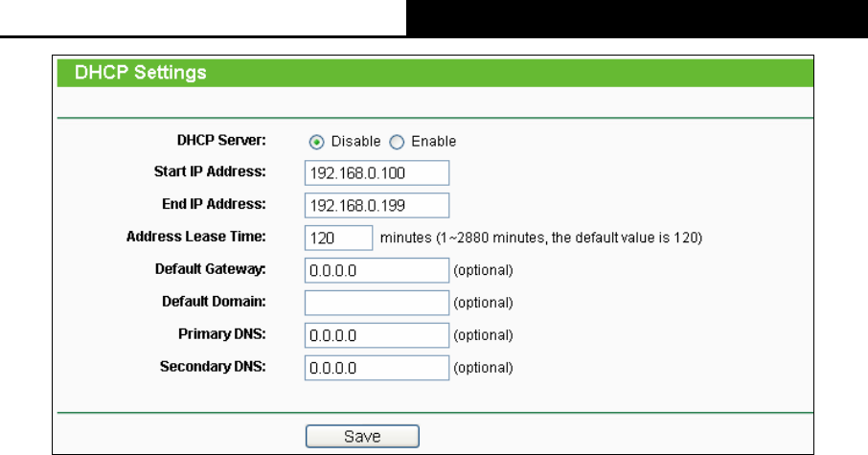Click the Start IP Address label
Image resolution: width=868 pixels, height=455 pixels.
(x=210, y=171)
